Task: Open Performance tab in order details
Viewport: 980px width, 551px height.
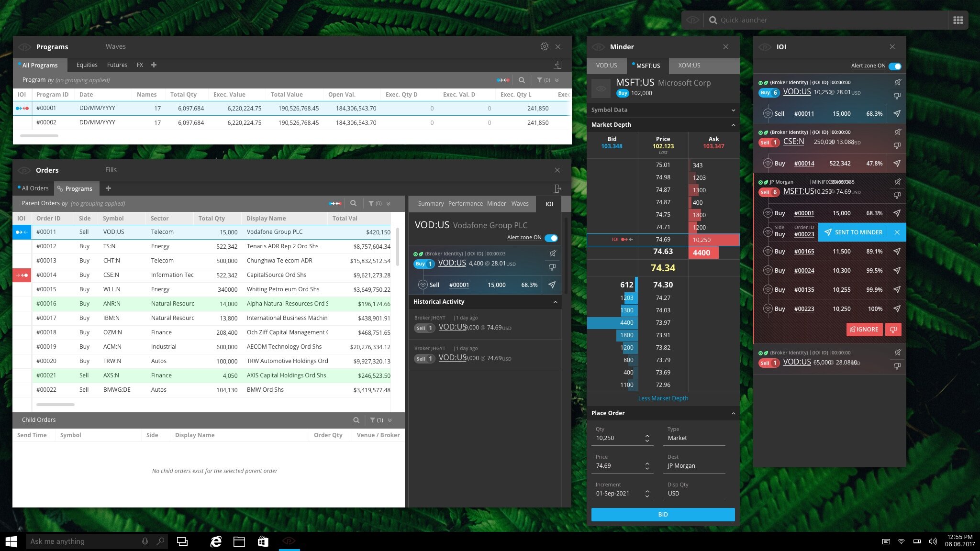Action: (465, 204)
